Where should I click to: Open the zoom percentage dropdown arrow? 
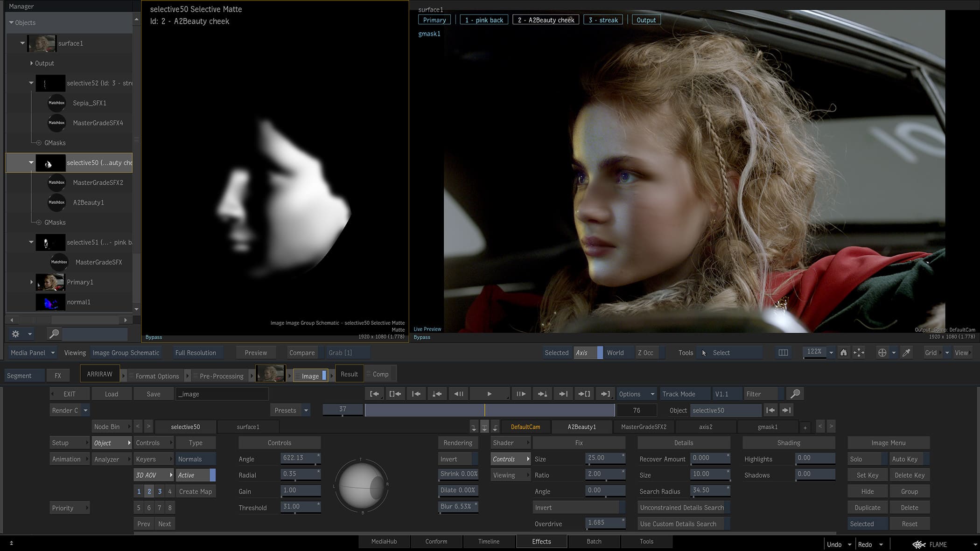(x=831, y=353)
